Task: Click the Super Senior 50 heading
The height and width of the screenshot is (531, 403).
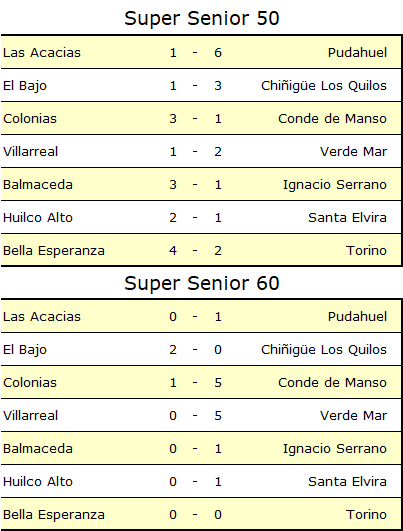Action: tap(202, 18)
